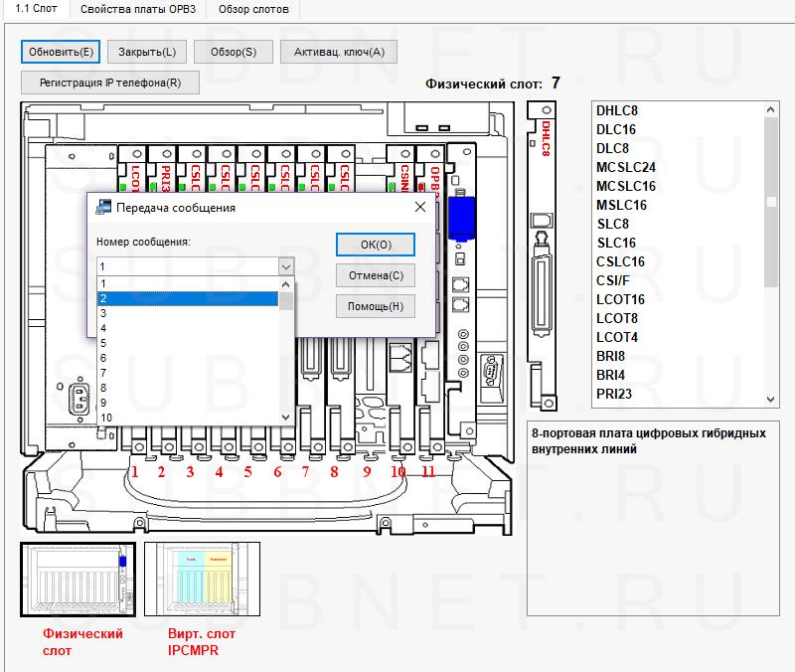Image resolution: width=795 pixels, height=672 pixels.
Task: Open the message number dropdown arrow
Action: click(x=286, y=266)
